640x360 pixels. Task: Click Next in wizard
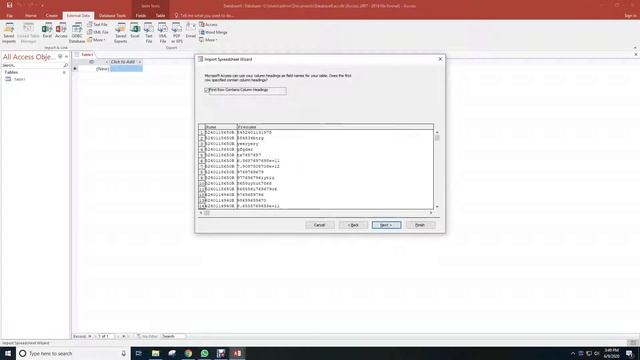click(x=387, y=225)
